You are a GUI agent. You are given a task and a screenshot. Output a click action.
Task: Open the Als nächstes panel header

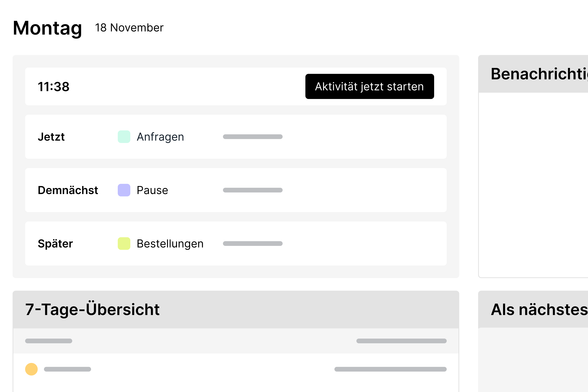point(539,310)
